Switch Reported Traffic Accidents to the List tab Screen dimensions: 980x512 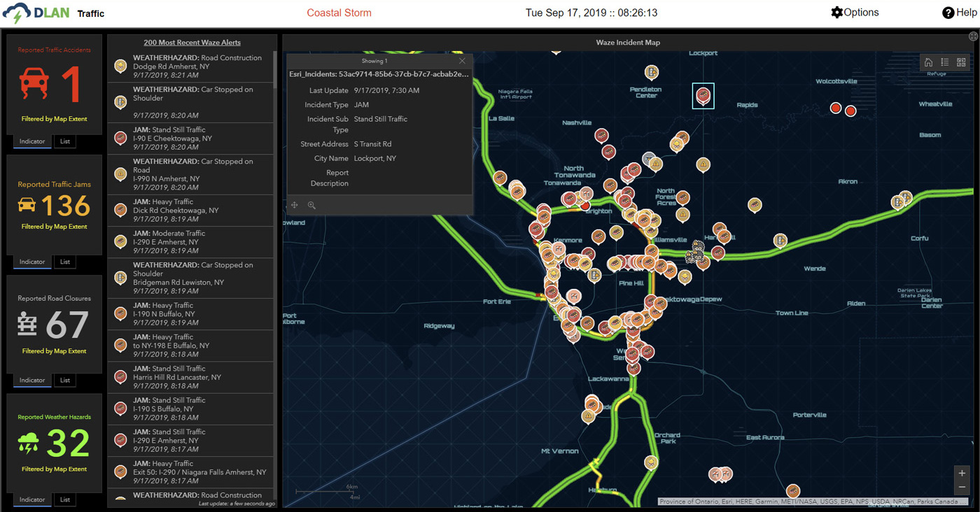click(x=65, y=141)
